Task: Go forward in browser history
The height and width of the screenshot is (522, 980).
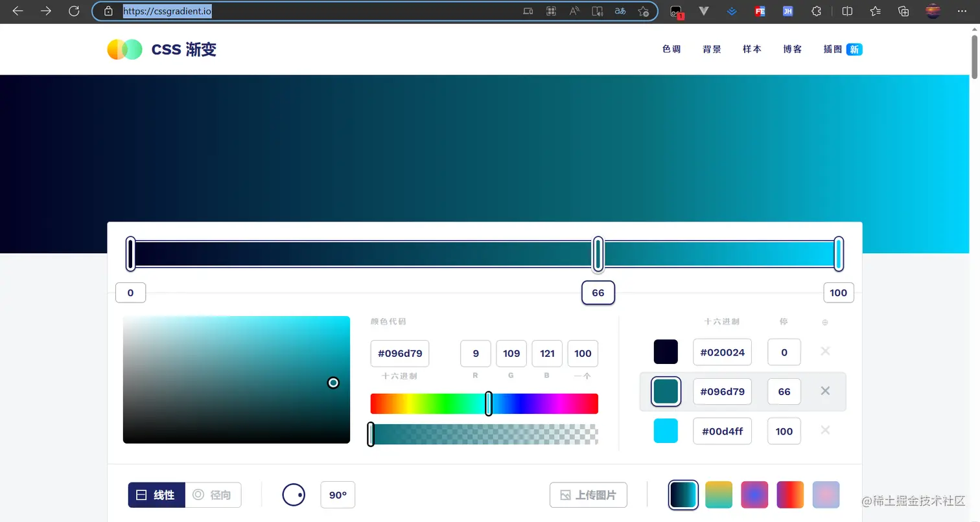Action: 46,11
